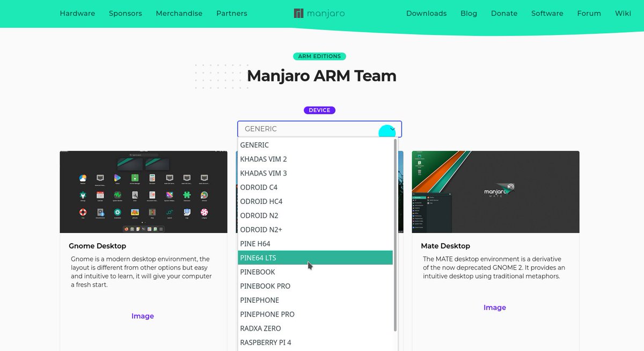Screen dimensions: 644x351
Task: Visit the Blog page
Action: pyautogui.click(x=469, y=13)
